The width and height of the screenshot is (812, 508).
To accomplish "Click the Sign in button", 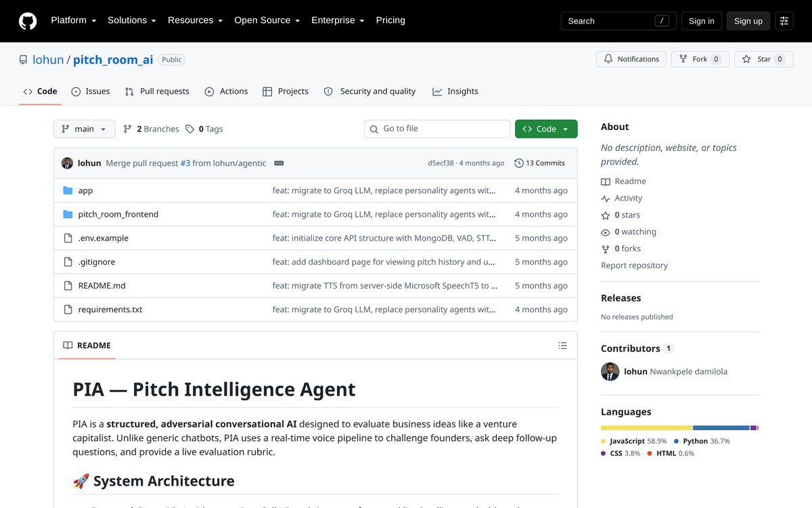I will (702, 21).
